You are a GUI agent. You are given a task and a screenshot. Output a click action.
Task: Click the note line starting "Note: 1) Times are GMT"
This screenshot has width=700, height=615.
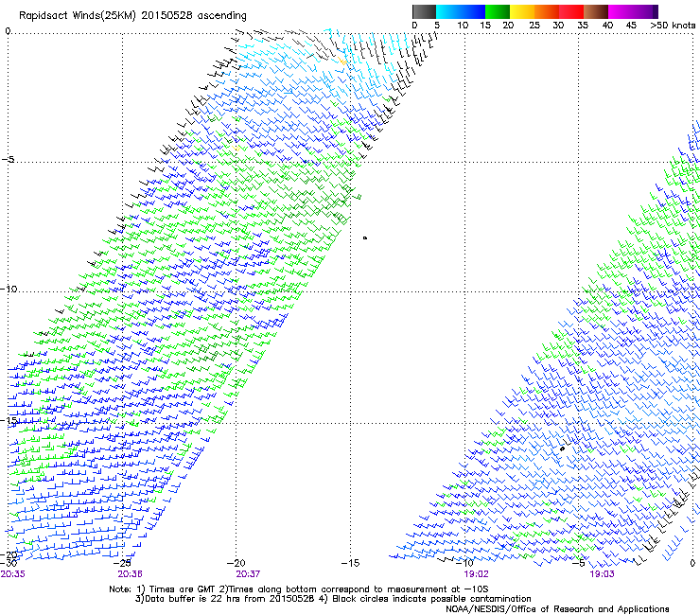[x=299, y=589]
